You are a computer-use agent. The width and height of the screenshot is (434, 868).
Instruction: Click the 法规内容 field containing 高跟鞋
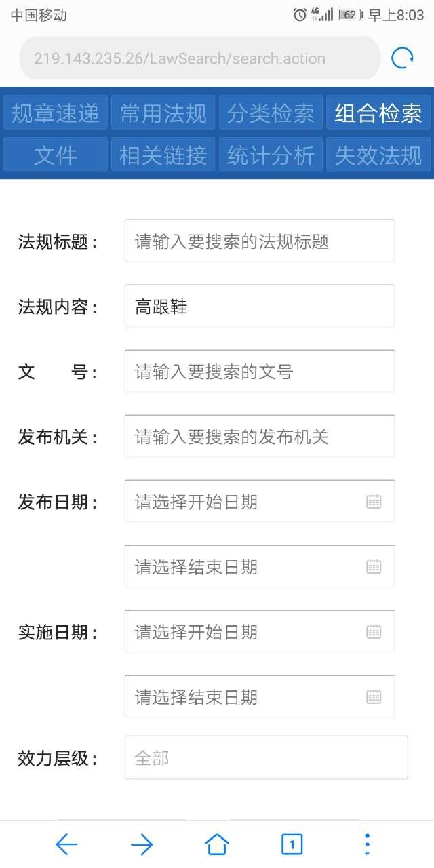click(260, 306)
